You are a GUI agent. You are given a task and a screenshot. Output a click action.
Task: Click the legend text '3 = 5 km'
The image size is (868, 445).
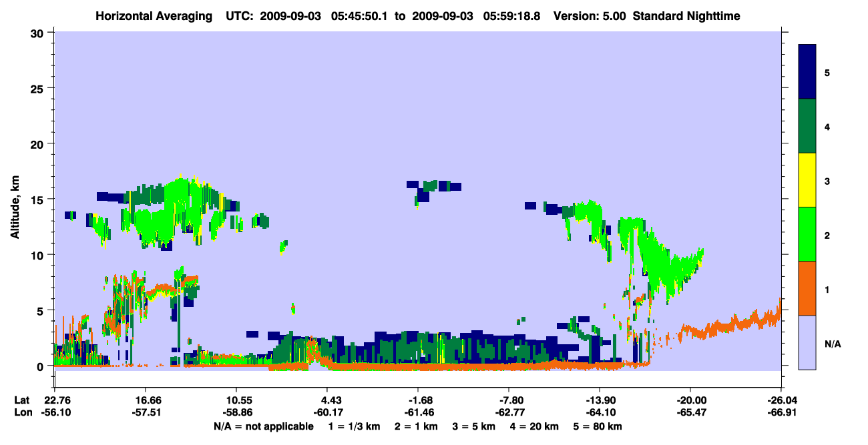click(x=475, y=426)
